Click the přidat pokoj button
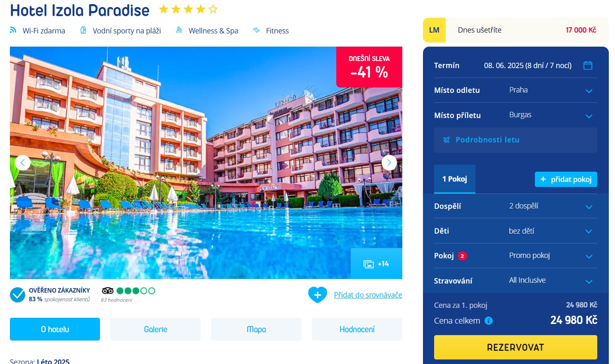Image resolution: width=615 pixels, height=364 pixels. click(x=566, y=179)
